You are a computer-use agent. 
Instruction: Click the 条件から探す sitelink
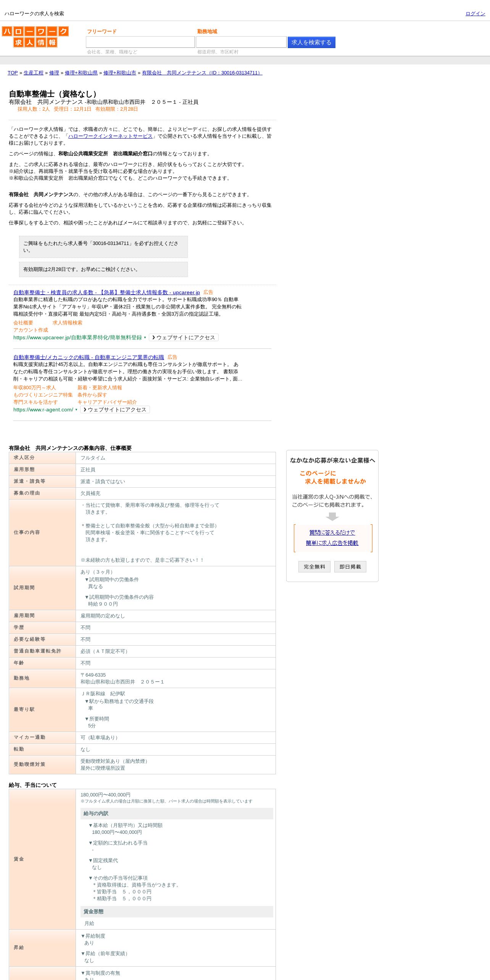click(x=92, y=395)
